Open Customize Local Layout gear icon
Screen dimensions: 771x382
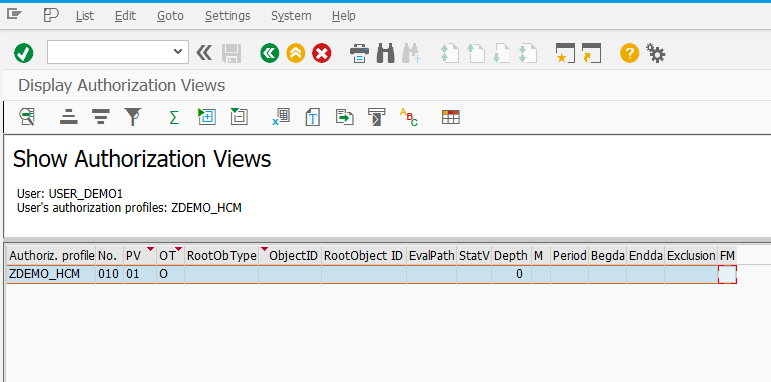point(655,53)
